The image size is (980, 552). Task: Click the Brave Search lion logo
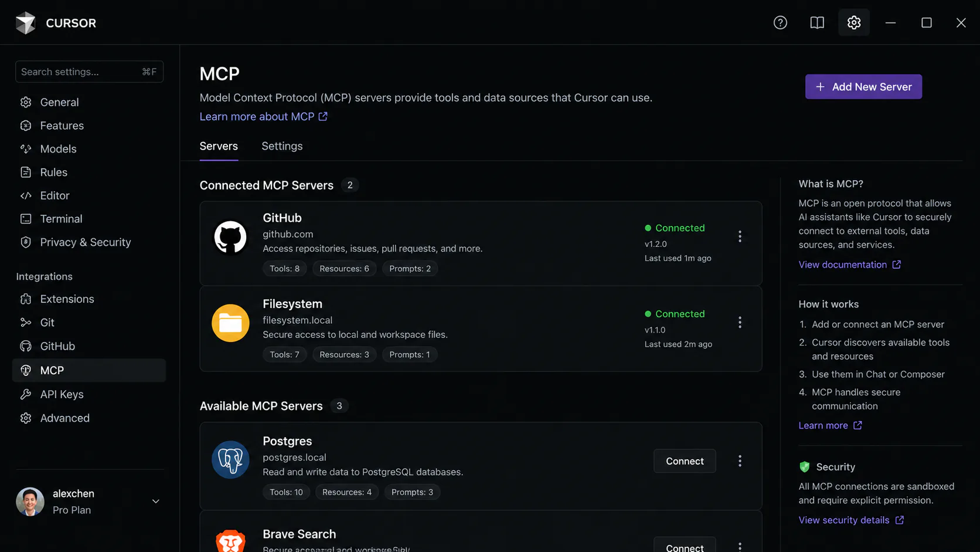click(x=230, y=541)
